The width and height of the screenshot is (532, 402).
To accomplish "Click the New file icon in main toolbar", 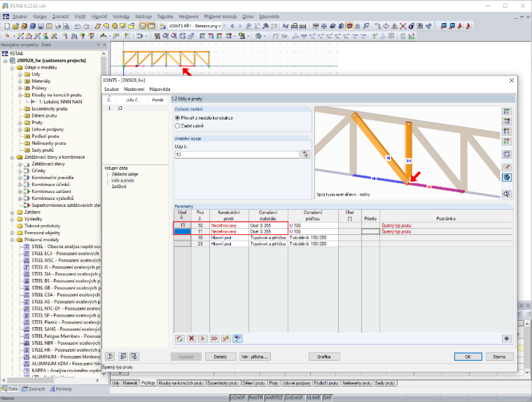I will click(x=7, y=26).
